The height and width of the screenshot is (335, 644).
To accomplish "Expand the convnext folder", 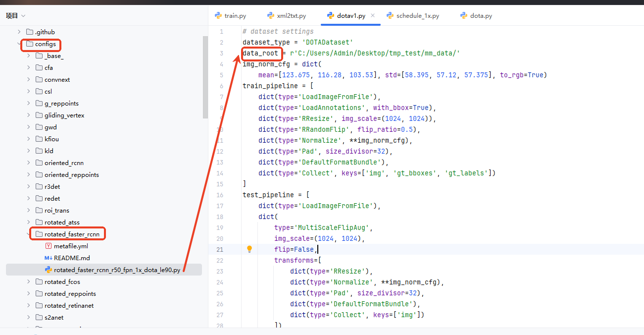I will (x=29, y=79).
